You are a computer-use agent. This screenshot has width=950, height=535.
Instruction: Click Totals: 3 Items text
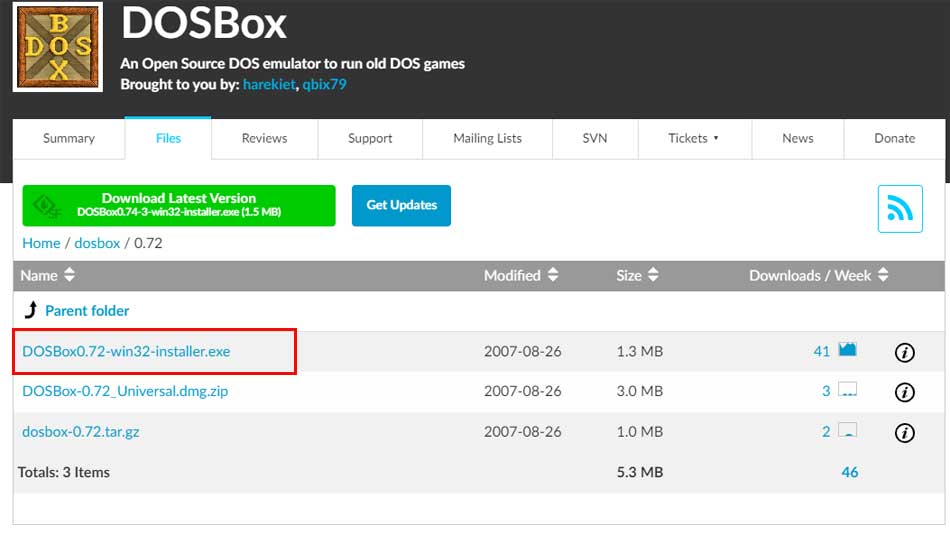[x=64, y=472]
